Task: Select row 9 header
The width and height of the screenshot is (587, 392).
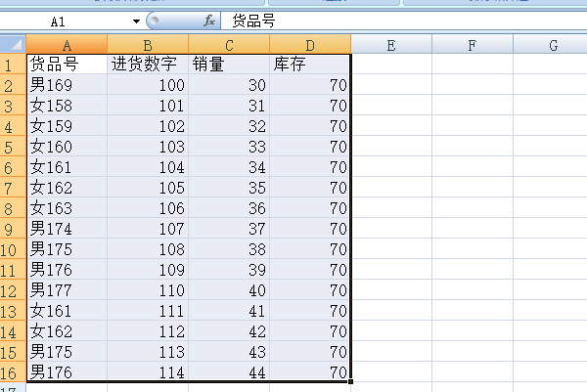Action: click(x=13, y=229)
